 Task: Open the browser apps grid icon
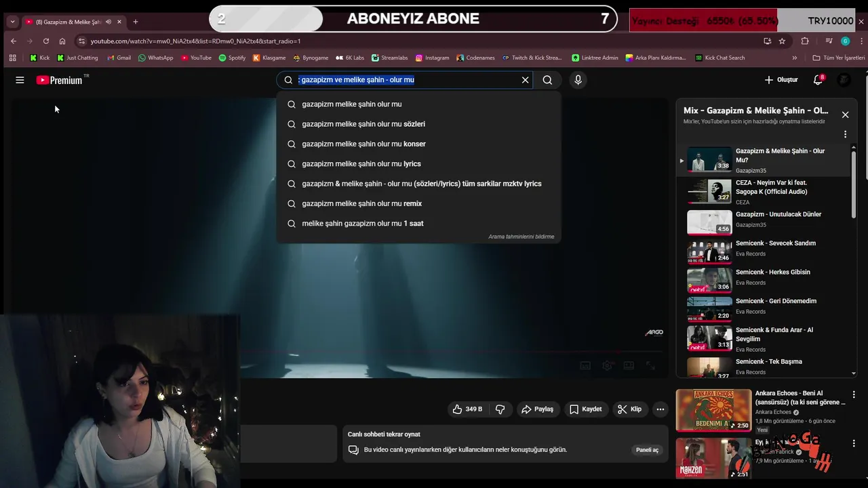click(x=12, y=58)
